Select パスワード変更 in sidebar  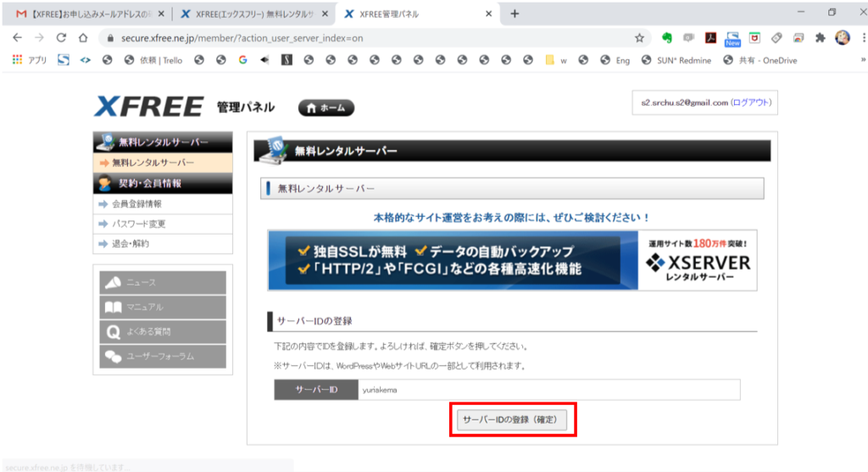pos(139,224)
